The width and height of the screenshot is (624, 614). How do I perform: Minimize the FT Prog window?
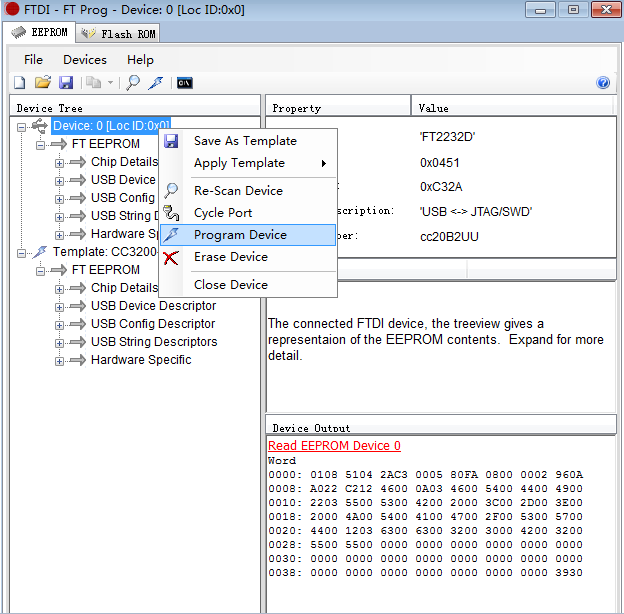(540, 10)
